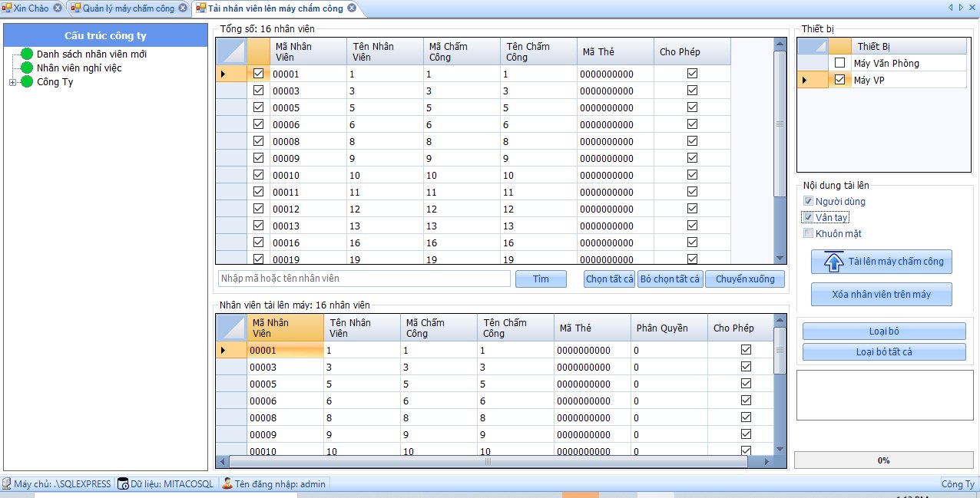Close the Xin Chào tab

(58, 8)
